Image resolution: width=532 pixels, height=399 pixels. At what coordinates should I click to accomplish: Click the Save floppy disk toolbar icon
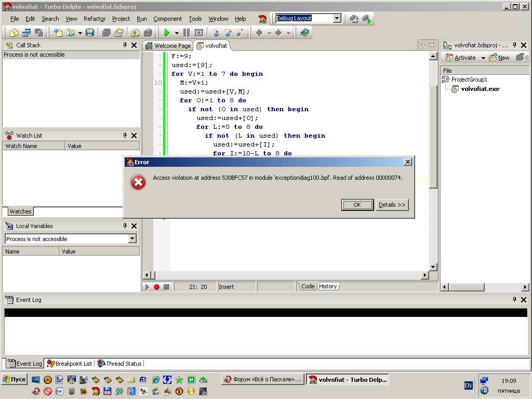pos(90,33)
